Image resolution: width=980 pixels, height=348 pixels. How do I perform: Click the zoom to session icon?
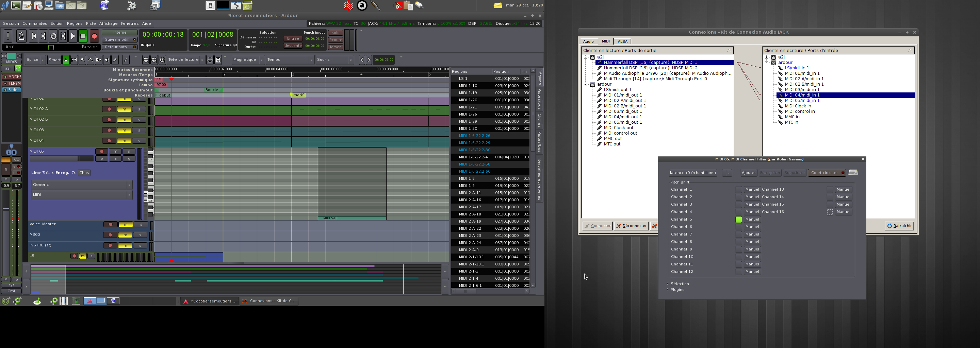[x=162, y=60]
